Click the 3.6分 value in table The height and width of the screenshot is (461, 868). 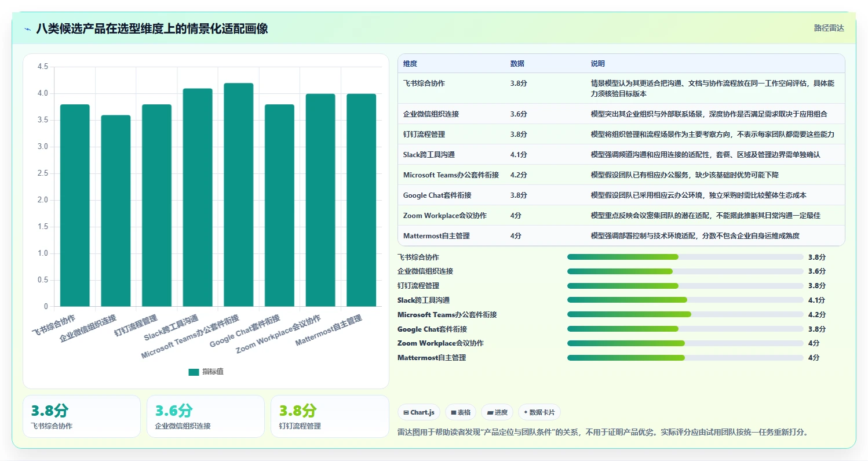pyautogui.click(x=519, y=114)
